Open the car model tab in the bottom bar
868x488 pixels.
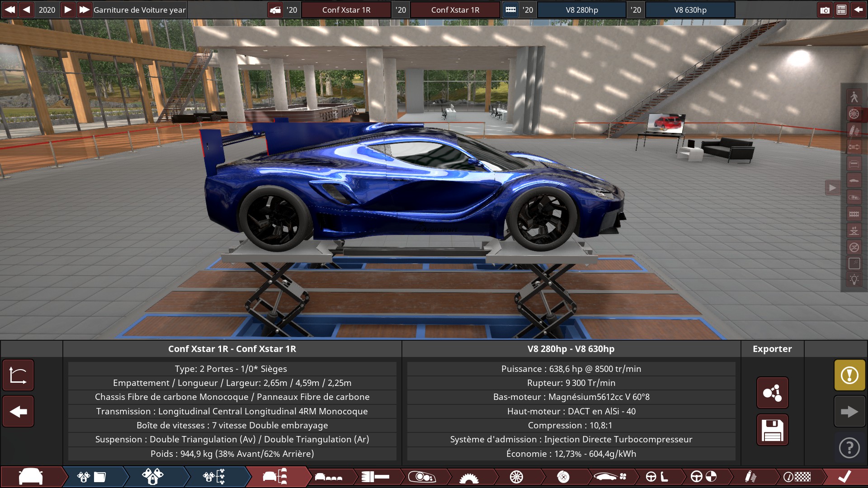[x=31, y=477]
